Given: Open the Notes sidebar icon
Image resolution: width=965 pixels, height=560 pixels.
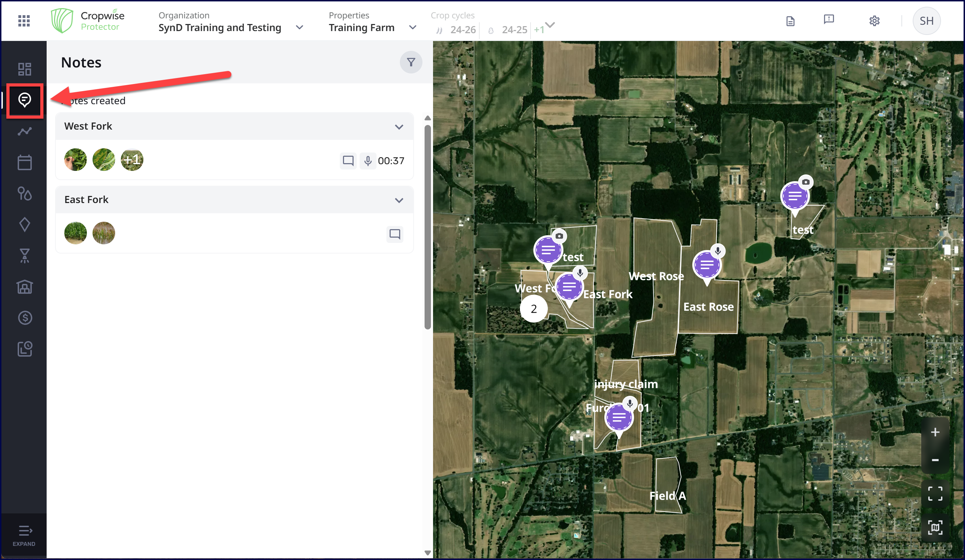Looking at the screenshot, I should tap(24, 100).
